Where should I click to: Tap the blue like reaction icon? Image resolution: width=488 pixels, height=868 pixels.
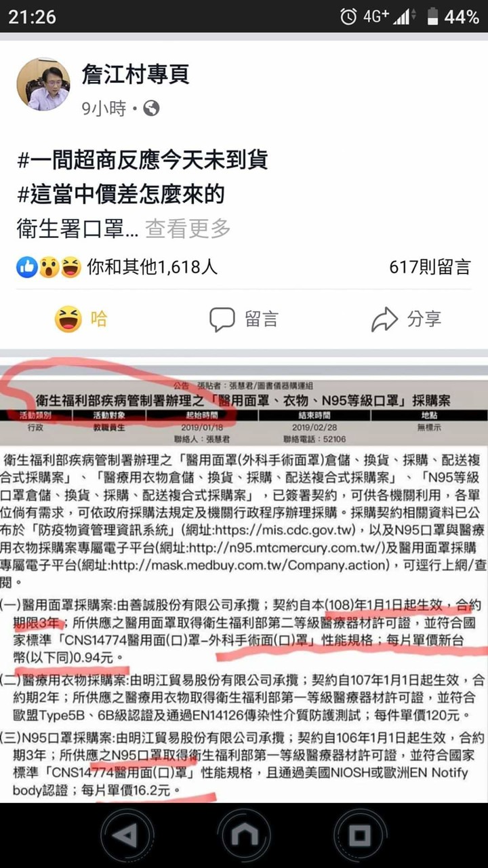pyautogui.click(x=26, y=267)
